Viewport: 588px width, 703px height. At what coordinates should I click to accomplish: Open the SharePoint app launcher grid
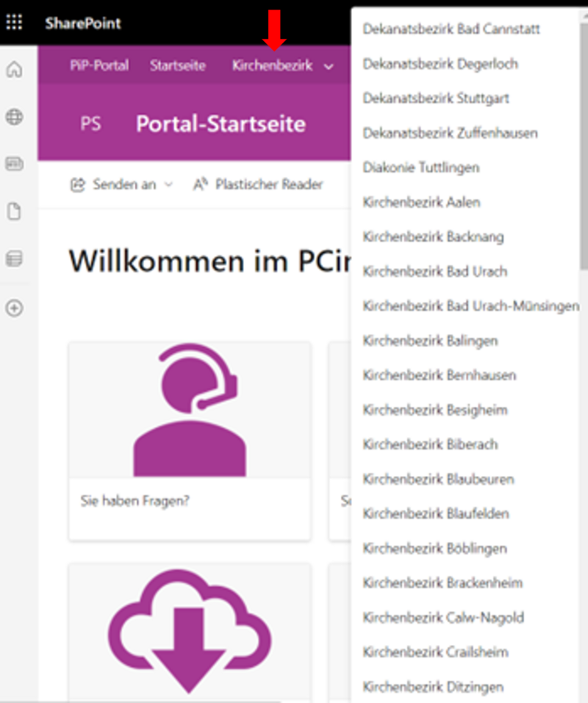pos(14,22)
